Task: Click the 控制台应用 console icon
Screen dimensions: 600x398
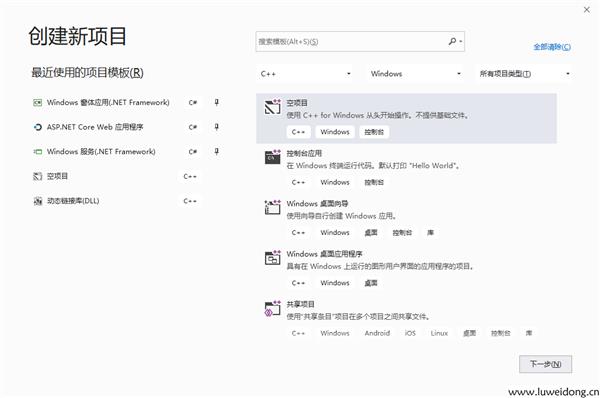Action: pyautogui.click(x=272, y=157)
